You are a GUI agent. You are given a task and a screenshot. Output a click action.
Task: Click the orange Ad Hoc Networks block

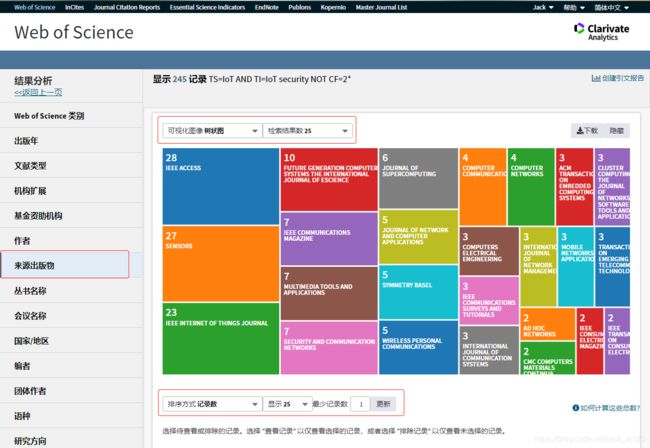coord(548,324)
